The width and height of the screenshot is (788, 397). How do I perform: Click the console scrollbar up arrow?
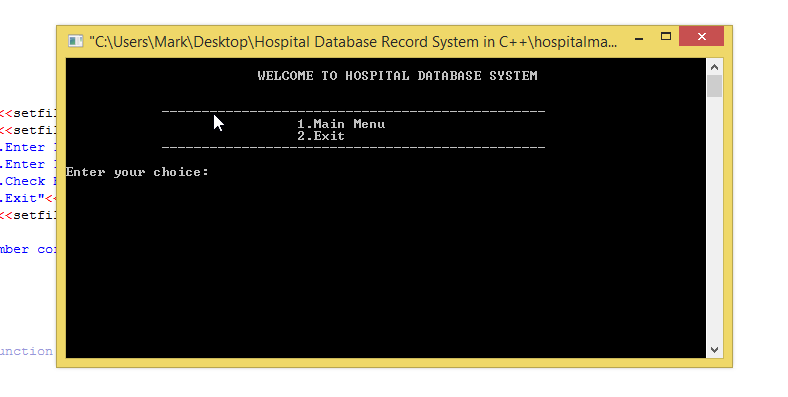pyautogui.click(x=714, y=67)
